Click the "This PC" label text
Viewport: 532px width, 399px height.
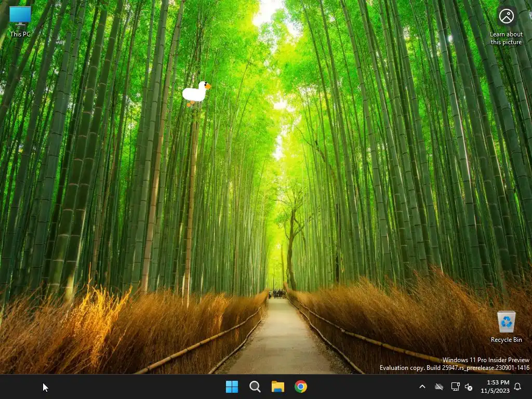pyautogui.click(x=20, y=34)
